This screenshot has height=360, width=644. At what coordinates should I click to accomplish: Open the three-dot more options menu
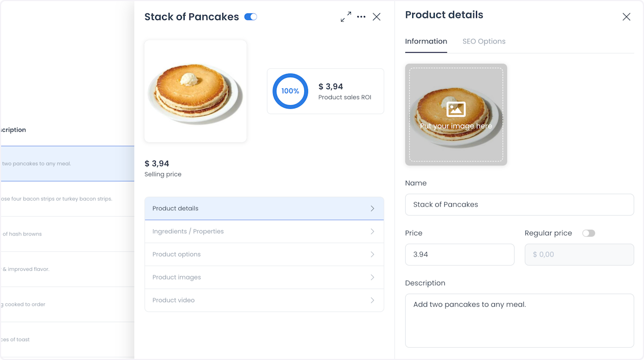(361, 17)
